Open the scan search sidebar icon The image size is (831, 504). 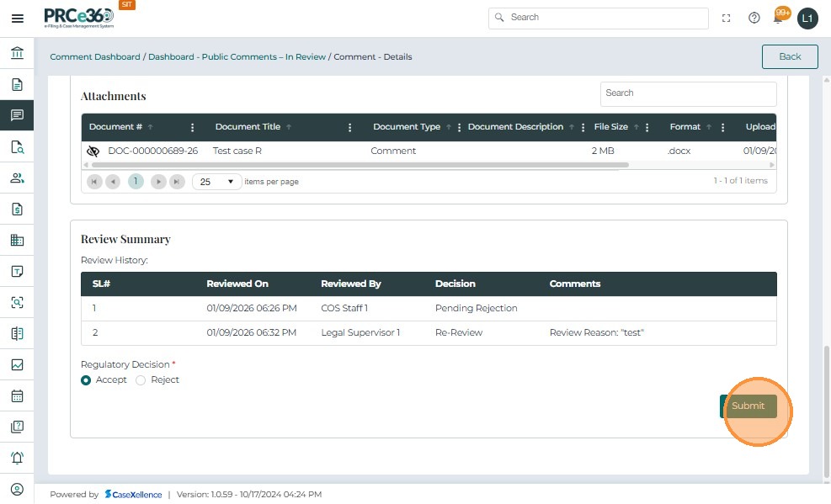[x=17, y=302]
